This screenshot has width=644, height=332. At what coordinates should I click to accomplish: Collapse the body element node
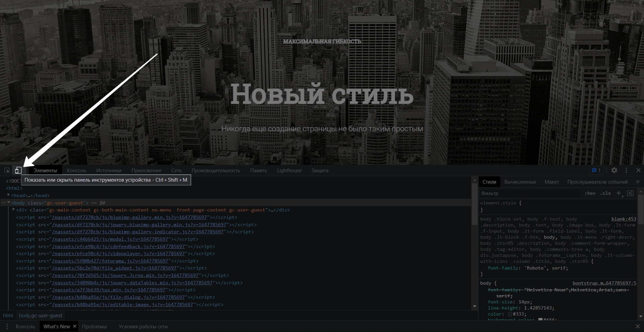[9, 202]
